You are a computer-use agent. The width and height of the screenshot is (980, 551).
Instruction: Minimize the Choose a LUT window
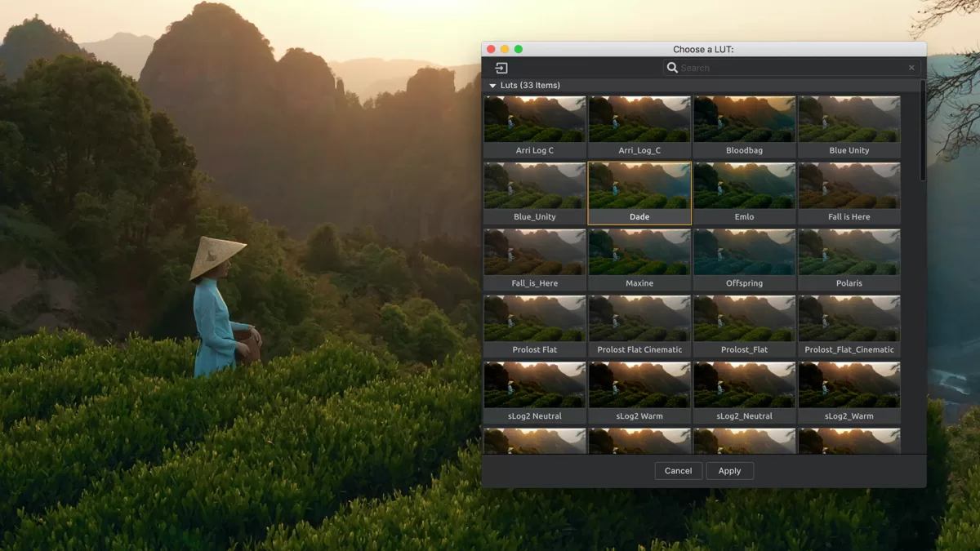point(505,49)
